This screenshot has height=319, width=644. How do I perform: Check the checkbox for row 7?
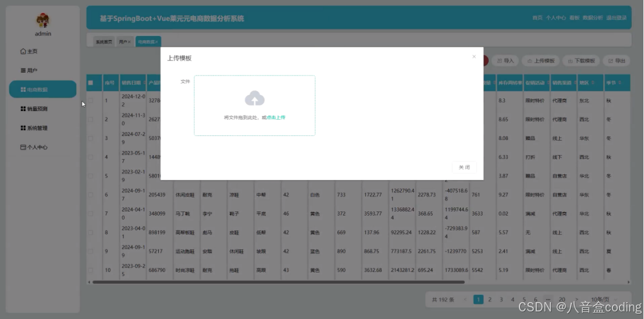(90, 214)
